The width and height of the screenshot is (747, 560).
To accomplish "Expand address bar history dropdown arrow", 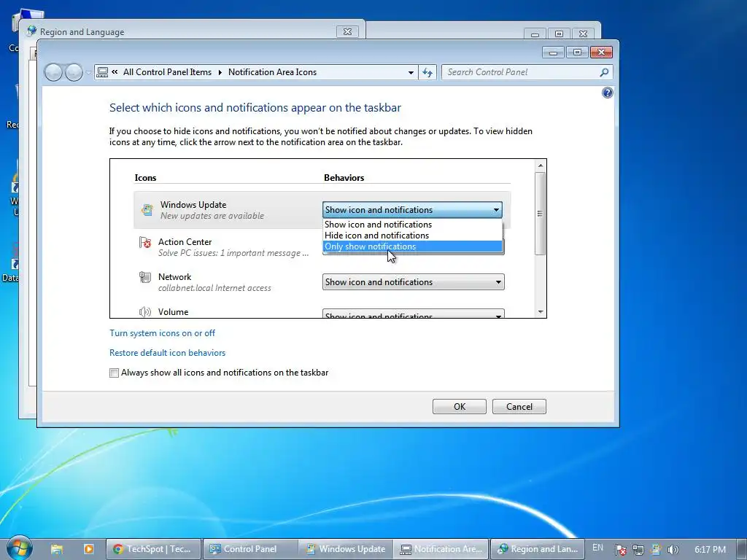I will point(411,72).
